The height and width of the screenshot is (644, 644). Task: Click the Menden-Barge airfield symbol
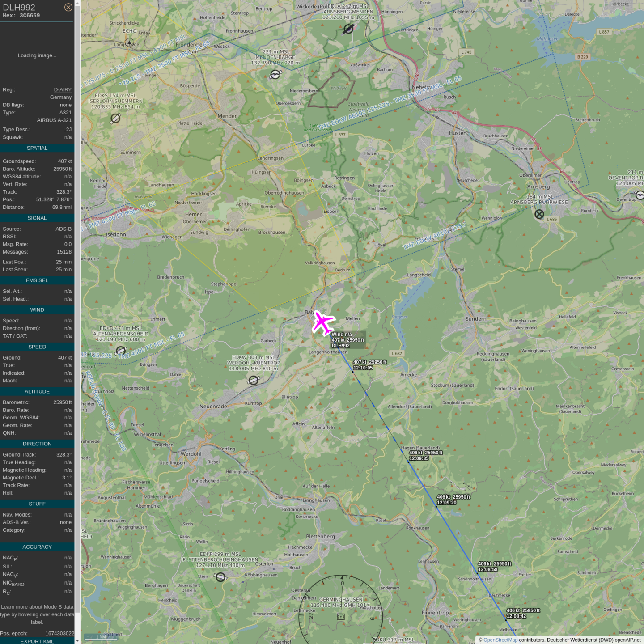[275, 75]
